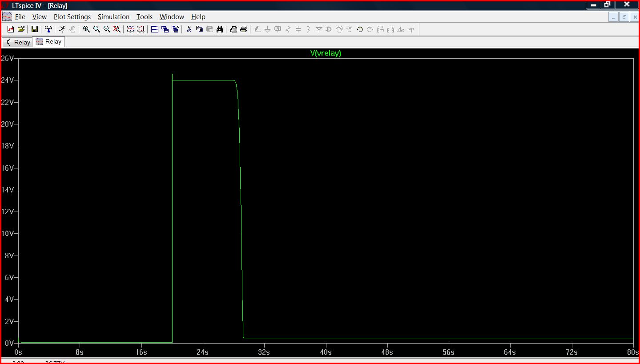The height and width of the screenshot is (364, 640).
Task: Minimize the inner Relay document window
Action: (x=614, y=17)
